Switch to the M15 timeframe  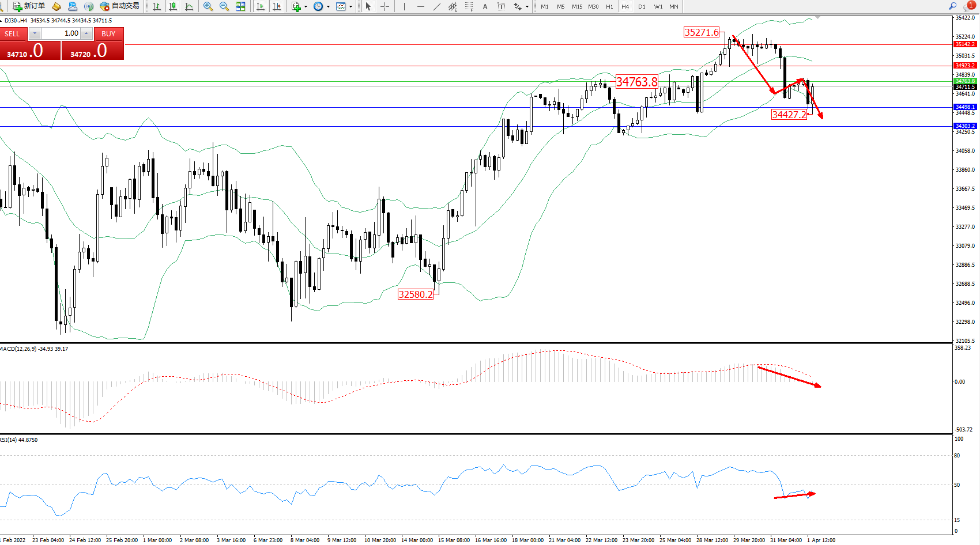pyautogui.click(x=577, y=6)
